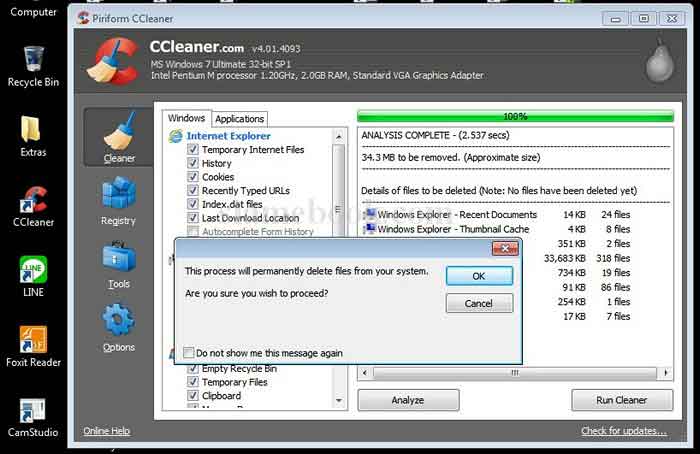Click 34.3 MB to be removed text

tap(450, 158)
